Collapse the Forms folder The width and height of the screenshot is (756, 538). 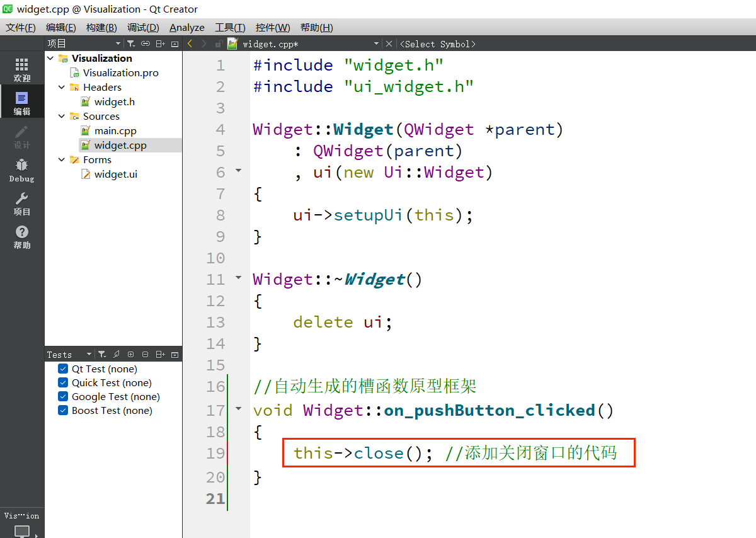(62, 159)
